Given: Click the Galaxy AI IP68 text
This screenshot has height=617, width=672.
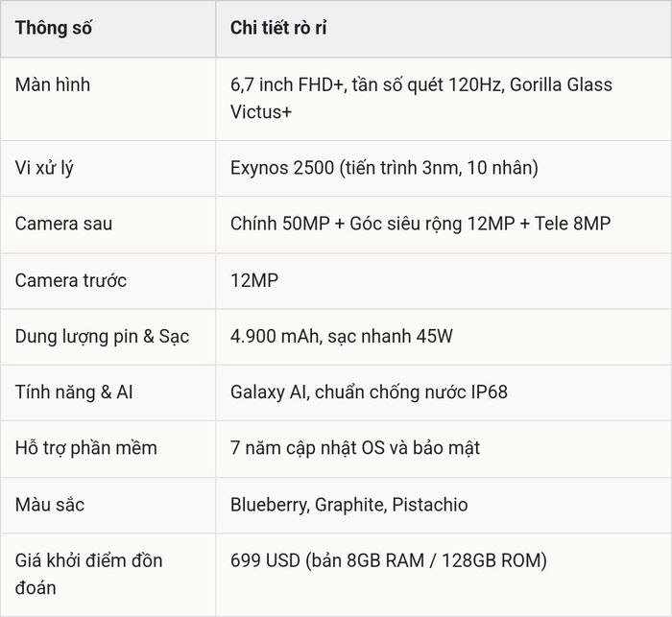Looking at the screenshot, I should 369,392.
